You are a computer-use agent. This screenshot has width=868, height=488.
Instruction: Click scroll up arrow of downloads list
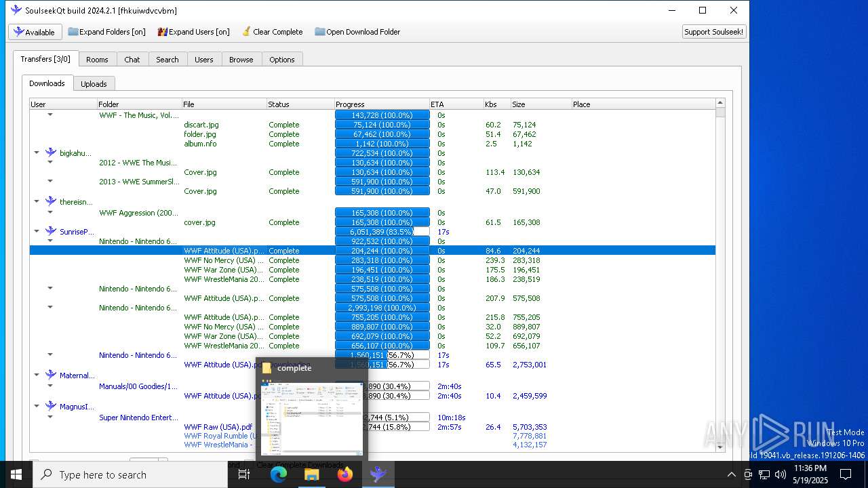720,103
